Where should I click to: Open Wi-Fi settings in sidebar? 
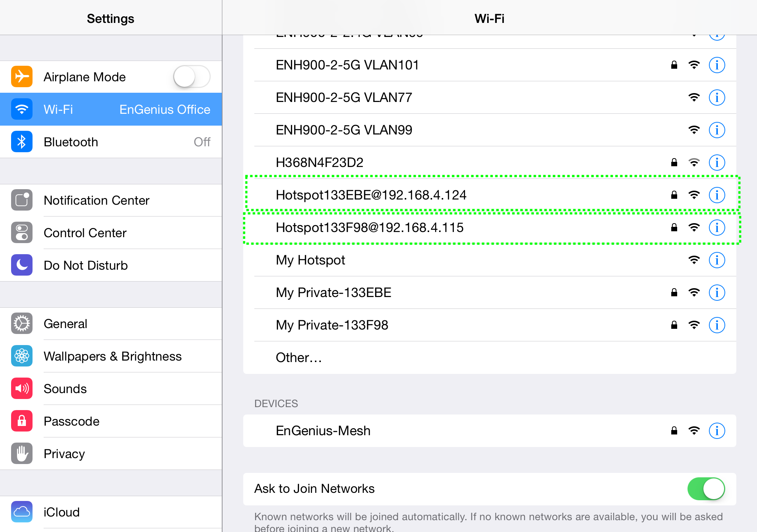point(111,109)
